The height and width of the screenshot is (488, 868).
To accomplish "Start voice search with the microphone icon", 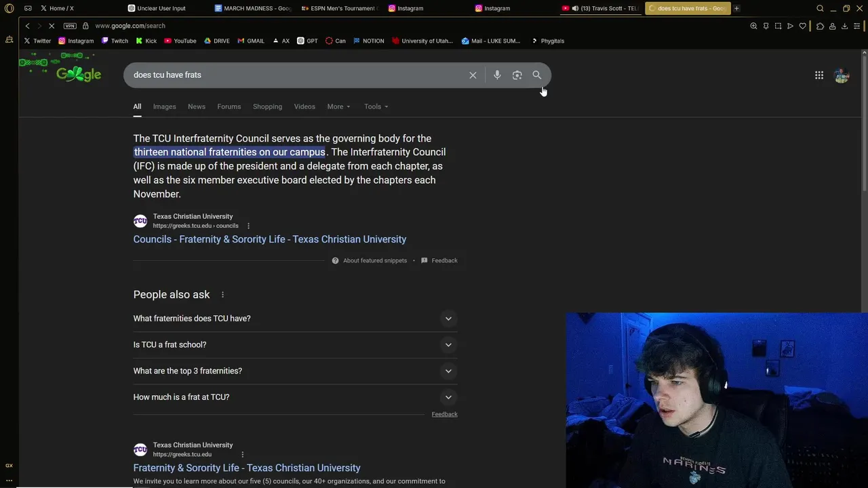I will point(497,75).
